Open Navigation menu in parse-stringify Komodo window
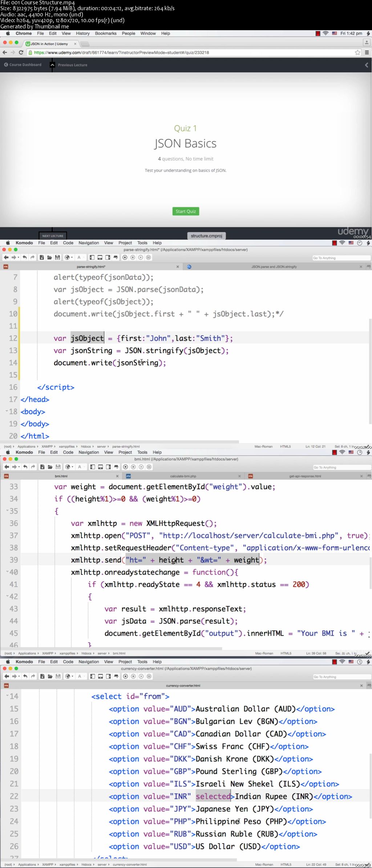372x868 pixels. 89,243
